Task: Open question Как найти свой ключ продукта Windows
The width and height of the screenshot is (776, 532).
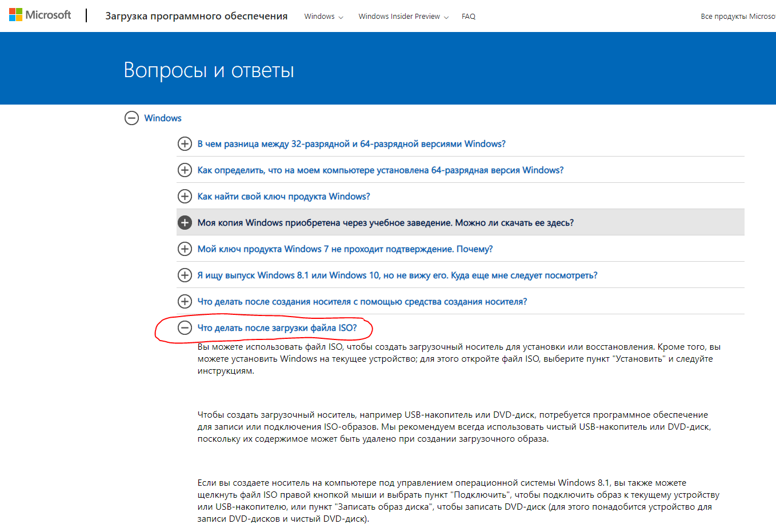Action: 284,197
